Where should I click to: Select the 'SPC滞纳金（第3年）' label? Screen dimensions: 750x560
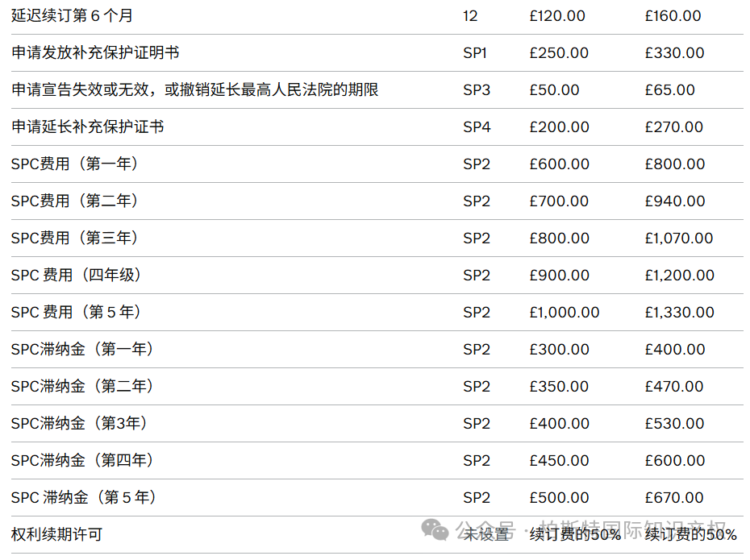(x=79, y=424)
